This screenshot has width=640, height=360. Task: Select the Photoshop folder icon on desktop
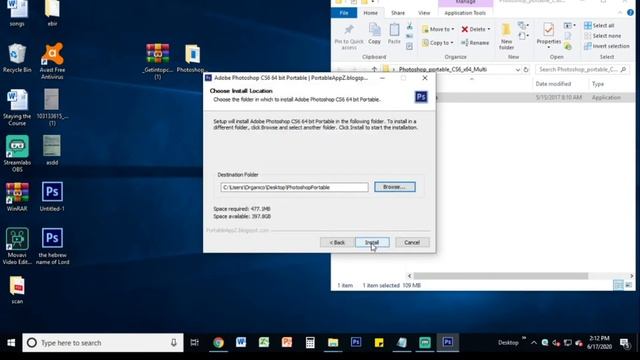pos(192,58)
